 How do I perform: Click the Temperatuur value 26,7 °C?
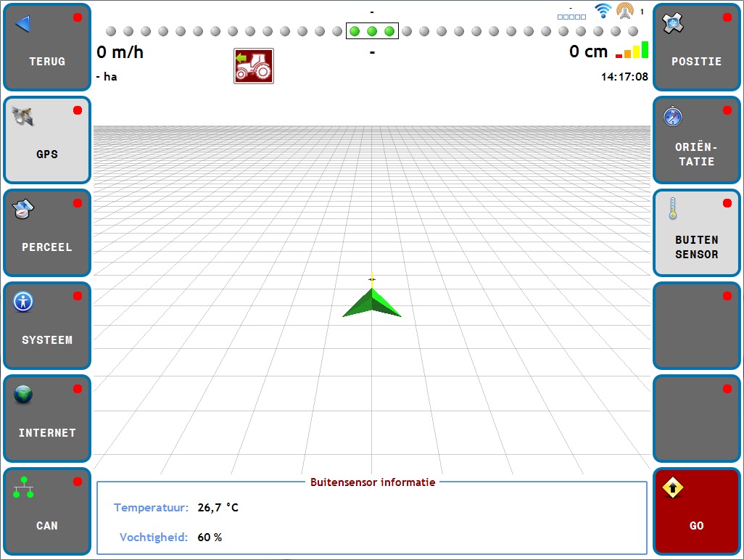coord(218,508)
